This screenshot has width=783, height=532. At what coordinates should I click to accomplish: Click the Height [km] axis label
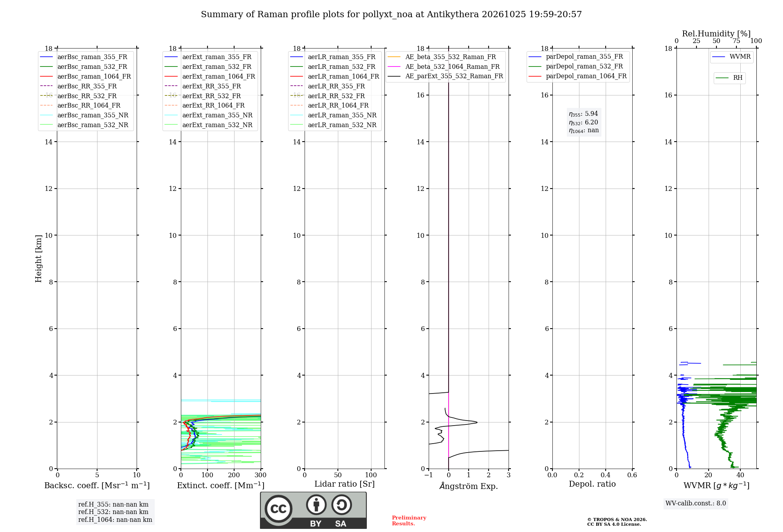(38, 259)
